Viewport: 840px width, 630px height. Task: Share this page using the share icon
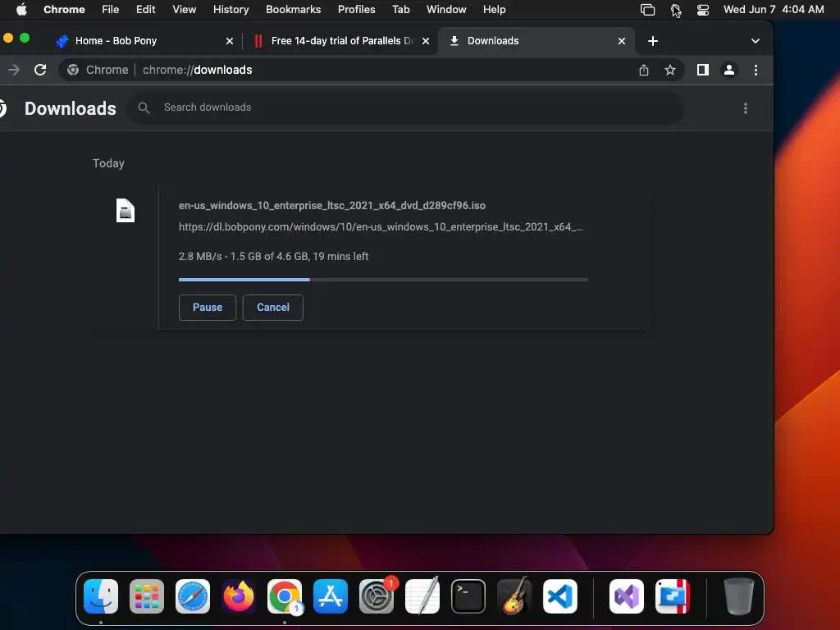click(x=643, y=70)
